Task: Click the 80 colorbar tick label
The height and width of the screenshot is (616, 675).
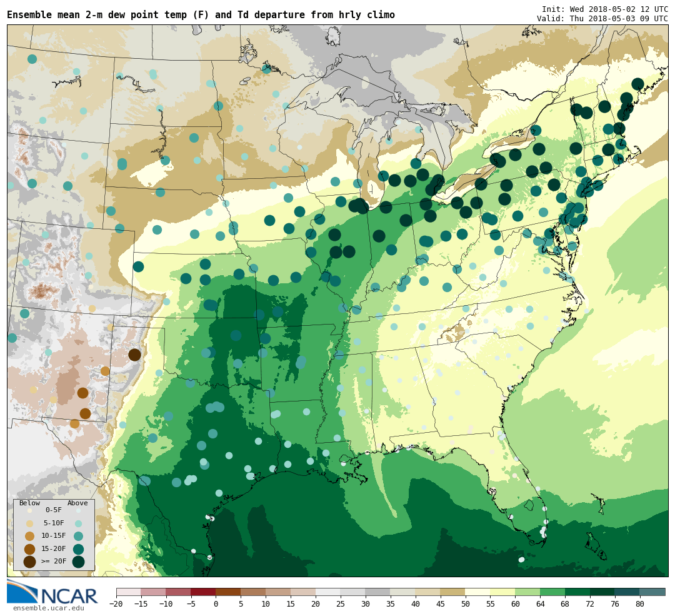Action: 640,604
